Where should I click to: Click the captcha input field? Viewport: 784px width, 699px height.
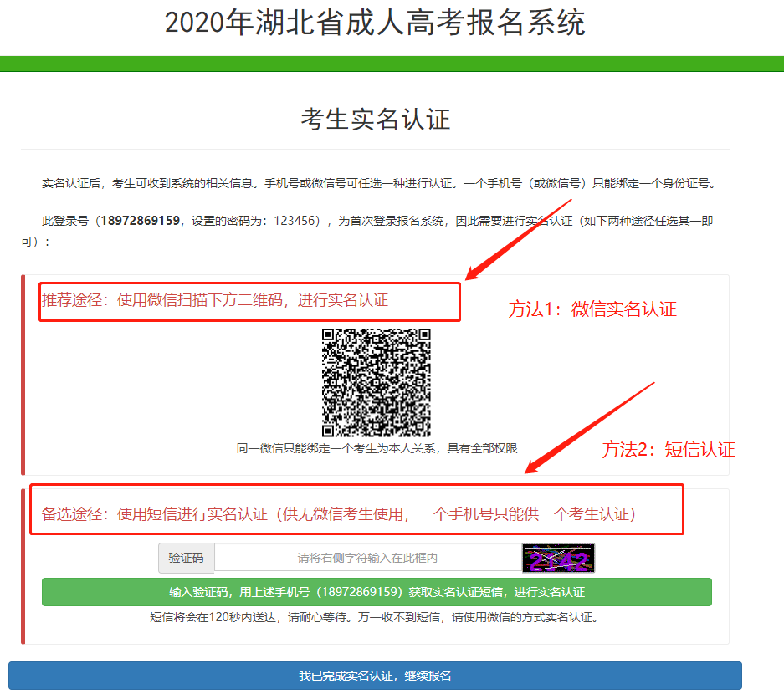click(368, 558)
